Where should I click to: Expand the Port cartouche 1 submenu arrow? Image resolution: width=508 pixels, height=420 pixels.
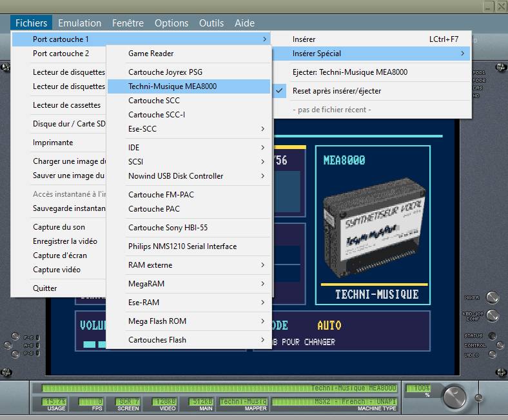264,39
